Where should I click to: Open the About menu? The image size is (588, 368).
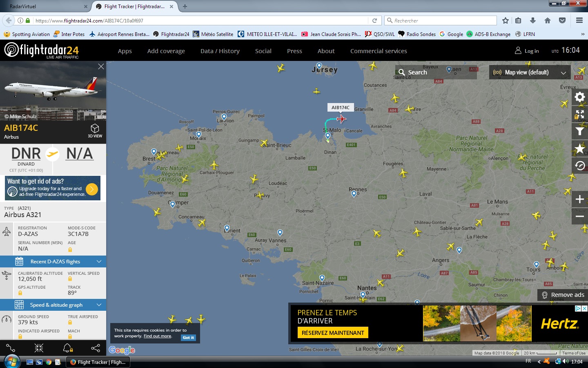tap(326, 51)
